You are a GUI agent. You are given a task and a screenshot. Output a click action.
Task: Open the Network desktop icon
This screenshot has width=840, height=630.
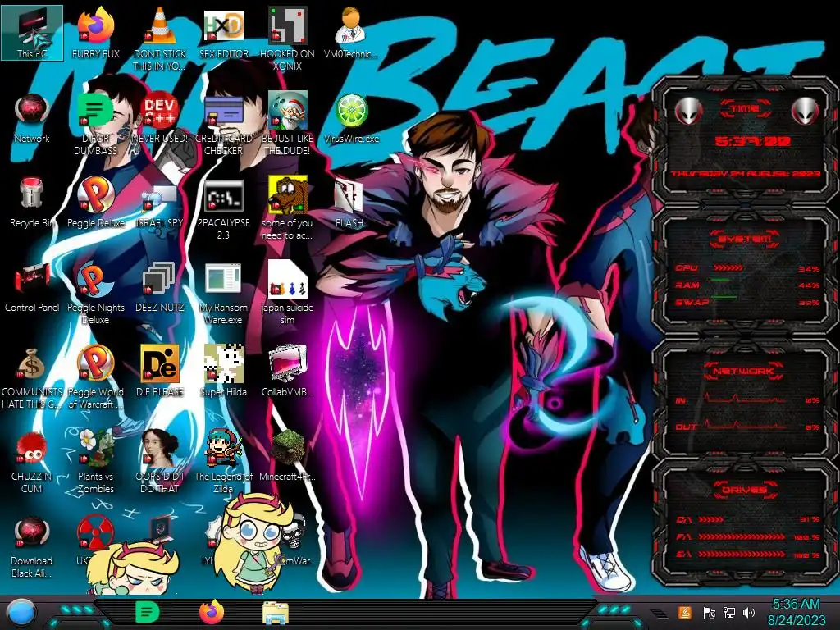click(32, 118)
